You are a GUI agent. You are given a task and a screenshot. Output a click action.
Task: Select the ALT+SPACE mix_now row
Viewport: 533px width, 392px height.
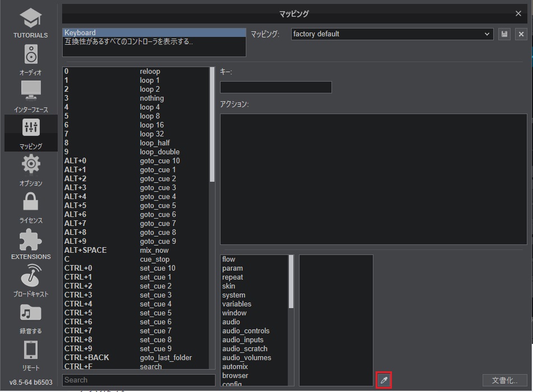[136, 250]
